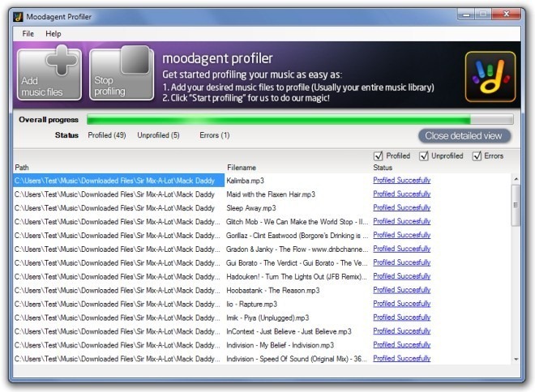Click the Moodagent icon in the title bar
This screenshot has width=535, height=392.
tap(18, 17)
